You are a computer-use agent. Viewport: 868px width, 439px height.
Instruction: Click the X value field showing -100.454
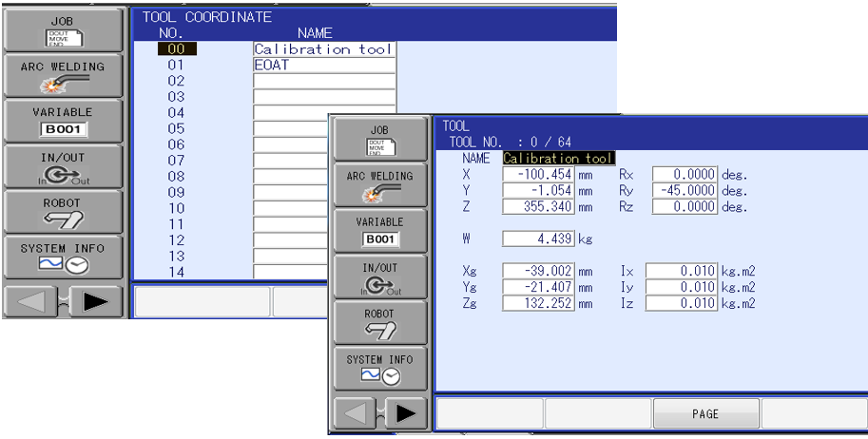(538, 175)
